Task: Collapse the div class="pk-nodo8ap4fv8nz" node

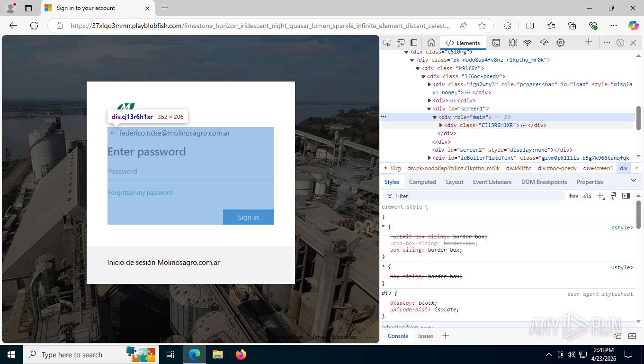Action: tap(412, 60)
